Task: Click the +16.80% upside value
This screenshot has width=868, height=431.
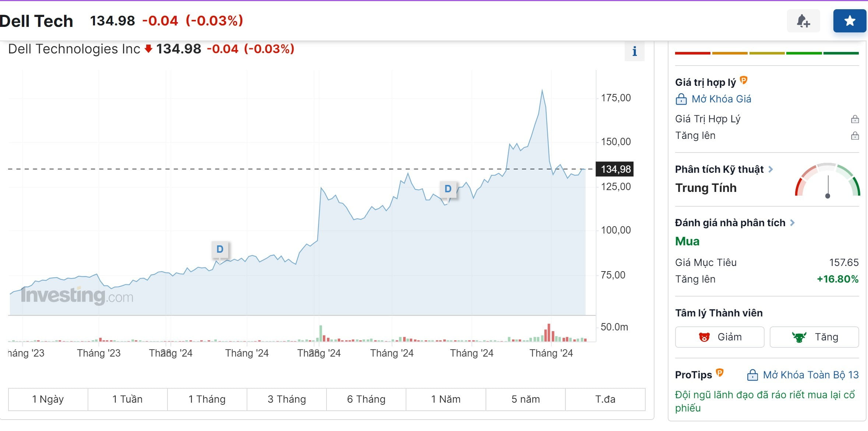Action: [x=838, y=279]
